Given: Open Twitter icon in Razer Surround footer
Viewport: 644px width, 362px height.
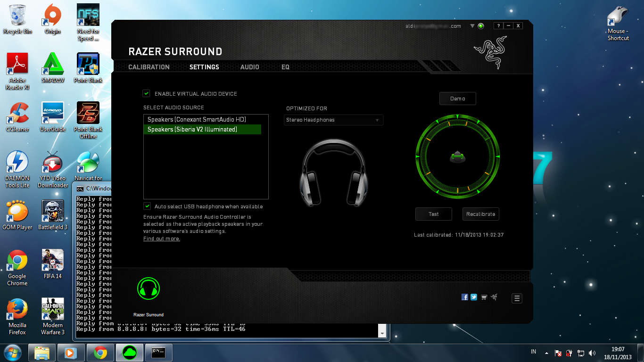Looking at the screenshot, I should pyautogui.click(x=474, y=297).
